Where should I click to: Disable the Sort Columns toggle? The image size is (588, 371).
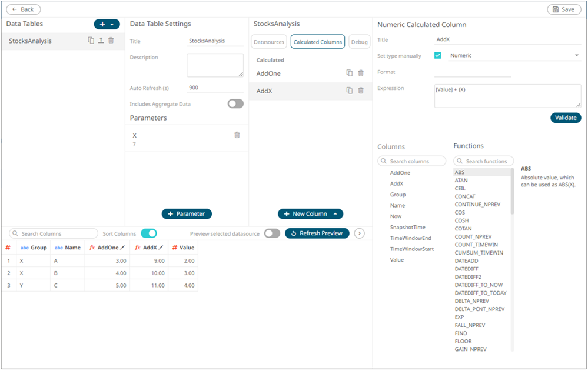click(x=149, y=233)
